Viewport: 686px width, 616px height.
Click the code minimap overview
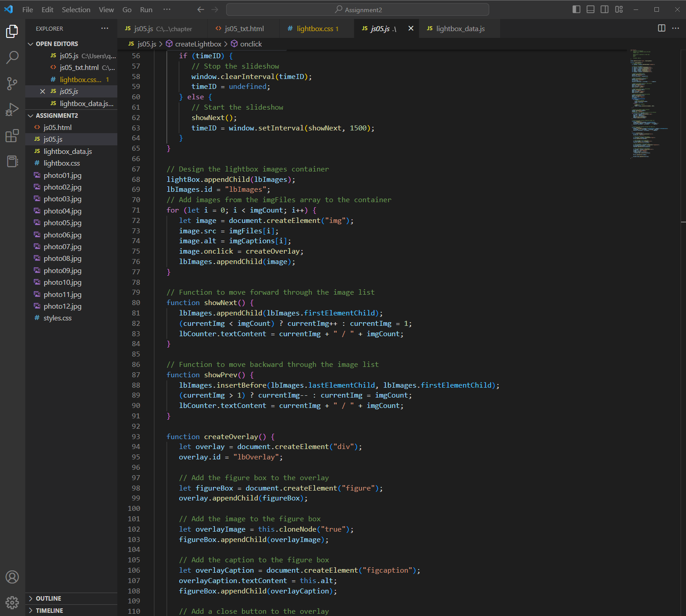[x=649, y=104]
